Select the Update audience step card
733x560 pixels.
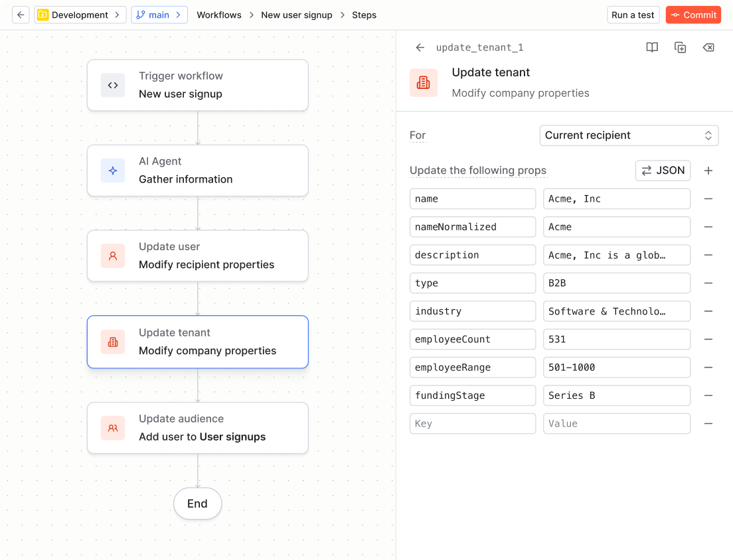click(x=198, y=428)
